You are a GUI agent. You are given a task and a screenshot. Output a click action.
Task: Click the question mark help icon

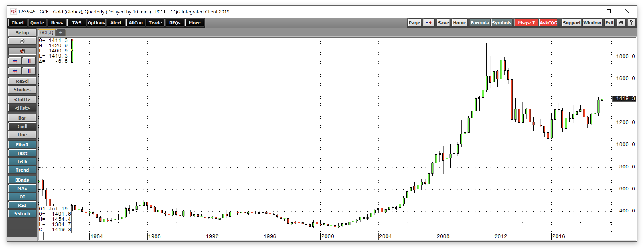[x=631, y=23]
